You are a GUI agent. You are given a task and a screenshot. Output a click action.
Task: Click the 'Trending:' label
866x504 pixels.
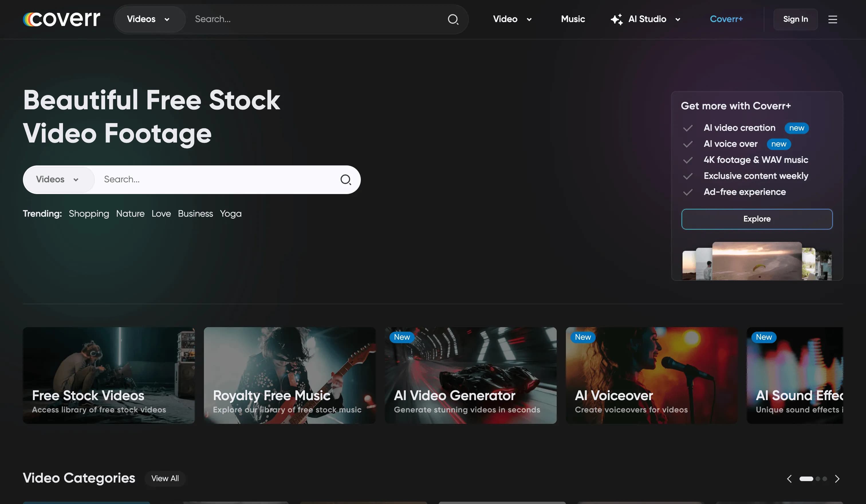pyautogui.click(x=42, y=214)
